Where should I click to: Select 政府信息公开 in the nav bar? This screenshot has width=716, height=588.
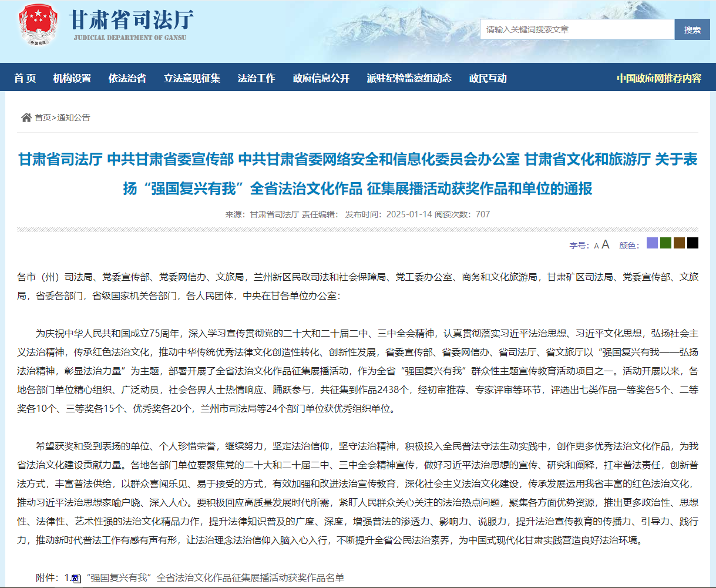(321, 78)
